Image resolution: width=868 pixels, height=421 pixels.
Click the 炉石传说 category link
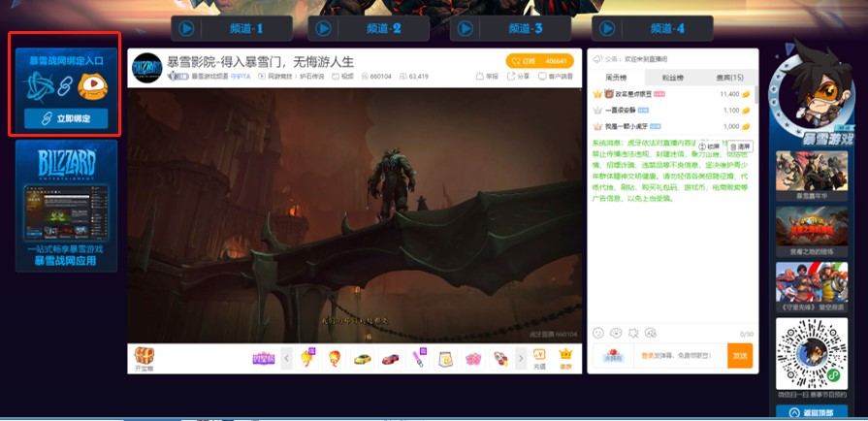pos(311,77)
